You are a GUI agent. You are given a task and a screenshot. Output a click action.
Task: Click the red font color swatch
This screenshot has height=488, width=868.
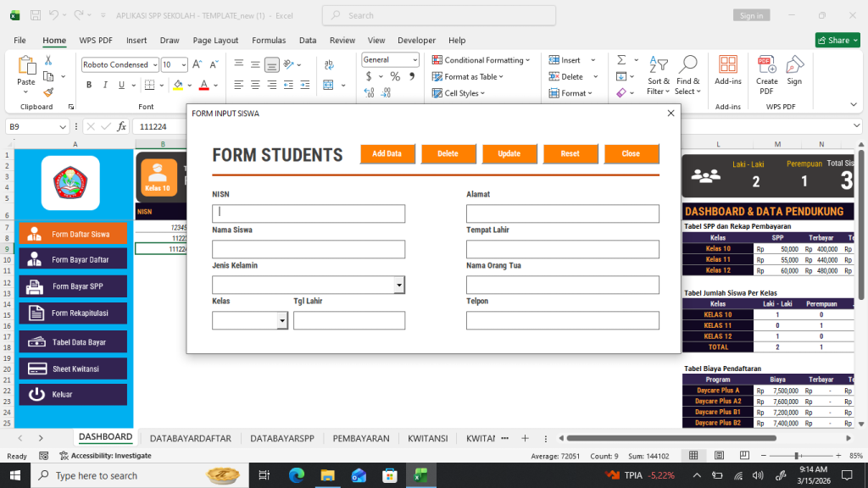pos(203,85)
